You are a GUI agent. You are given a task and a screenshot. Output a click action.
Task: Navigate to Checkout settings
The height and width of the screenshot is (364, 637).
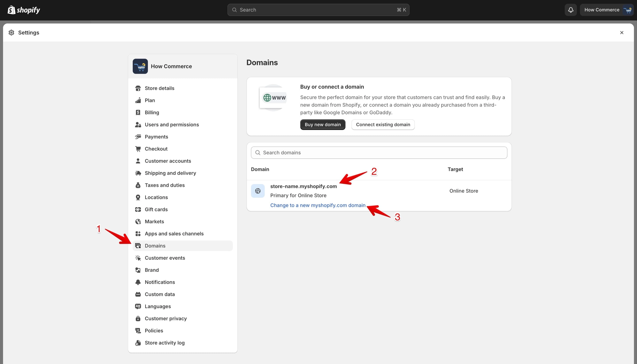pyautogui.click(x=183, y=149)
